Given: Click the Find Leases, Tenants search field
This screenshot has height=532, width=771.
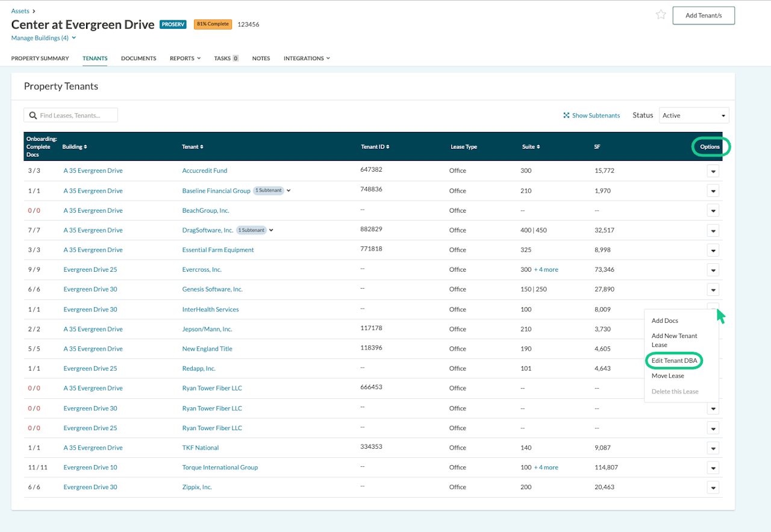Looking at the screenshot, I should pos(76,116).
